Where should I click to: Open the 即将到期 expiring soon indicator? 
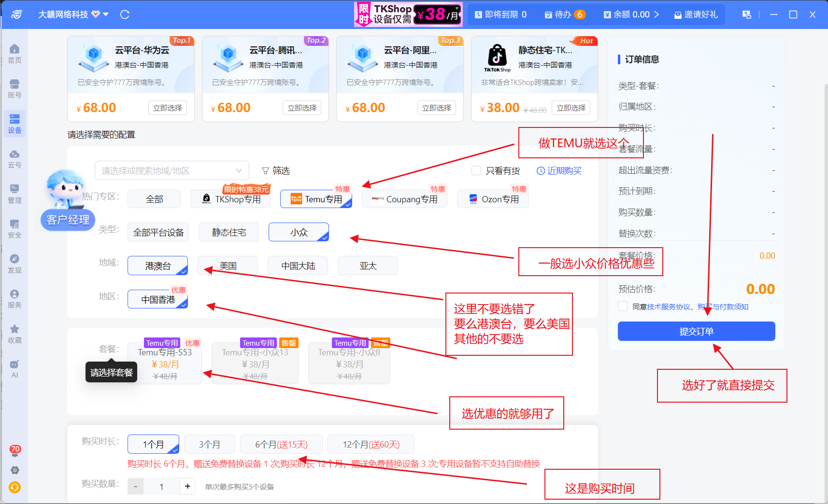point(500,14)
